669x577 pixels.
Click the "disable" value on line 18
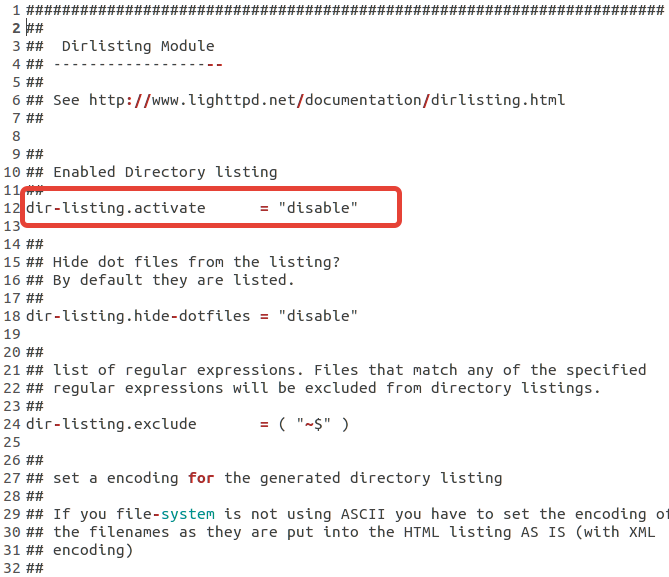click(318, 316)
